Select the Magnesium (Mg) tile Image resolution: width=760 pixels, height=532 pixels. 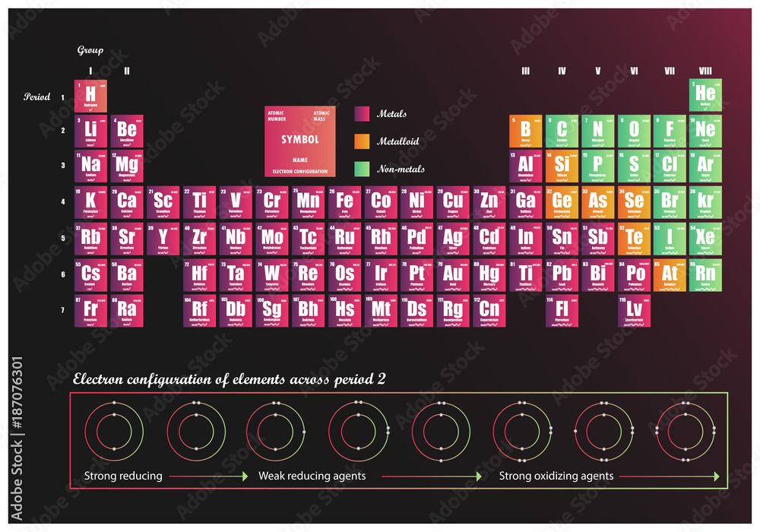(126, 166)
